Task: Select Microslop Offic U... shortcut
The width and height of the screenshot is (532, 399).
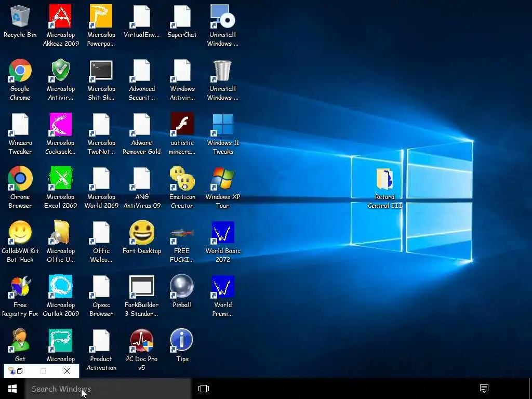Action: tap(61, 242)
